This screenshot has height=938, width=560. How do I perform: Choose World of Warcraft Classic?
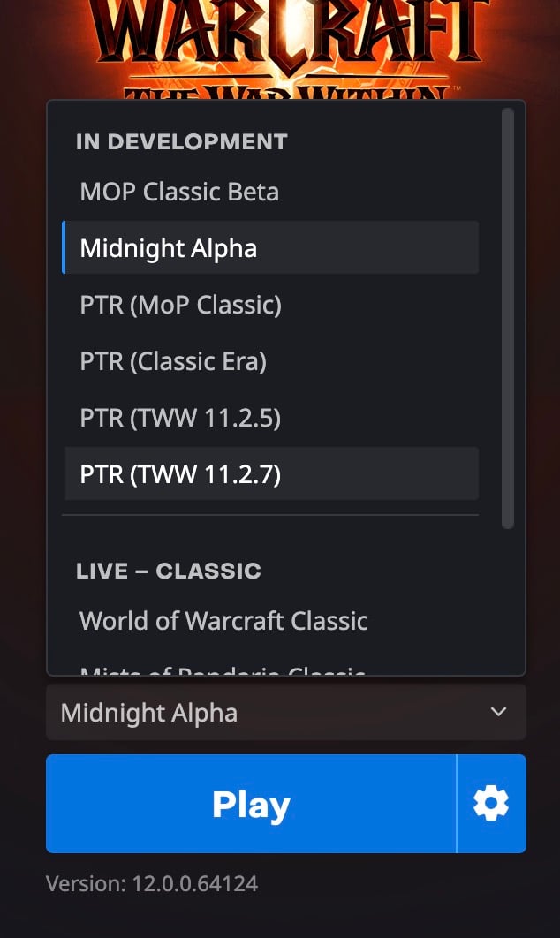[x=223, y=620]
